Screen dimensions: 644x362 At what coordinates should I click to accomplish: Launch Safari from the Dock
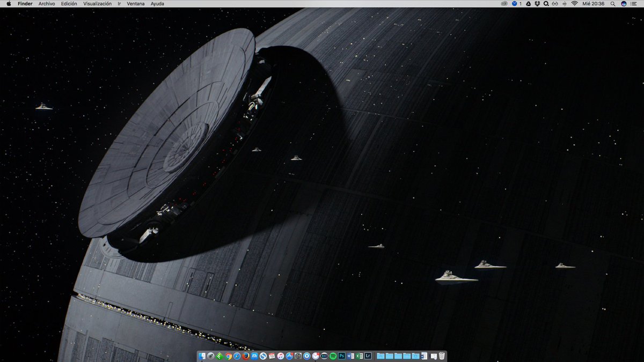tap(237, 356)
